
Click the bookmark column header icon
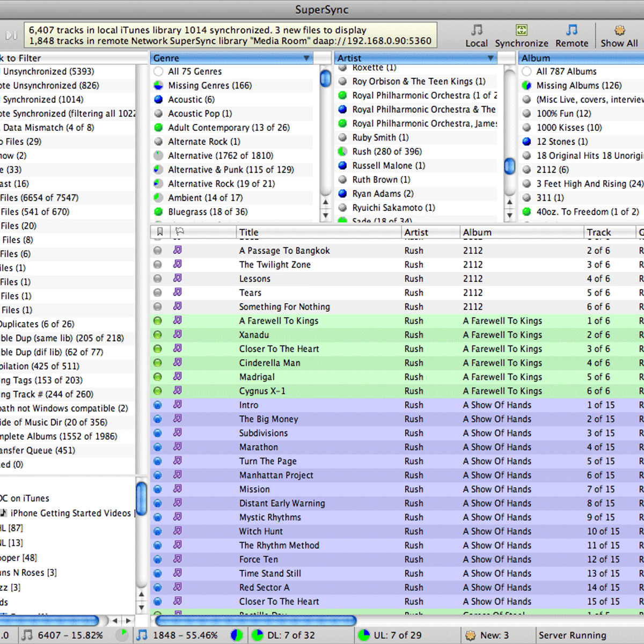click(x=160, y=232)
